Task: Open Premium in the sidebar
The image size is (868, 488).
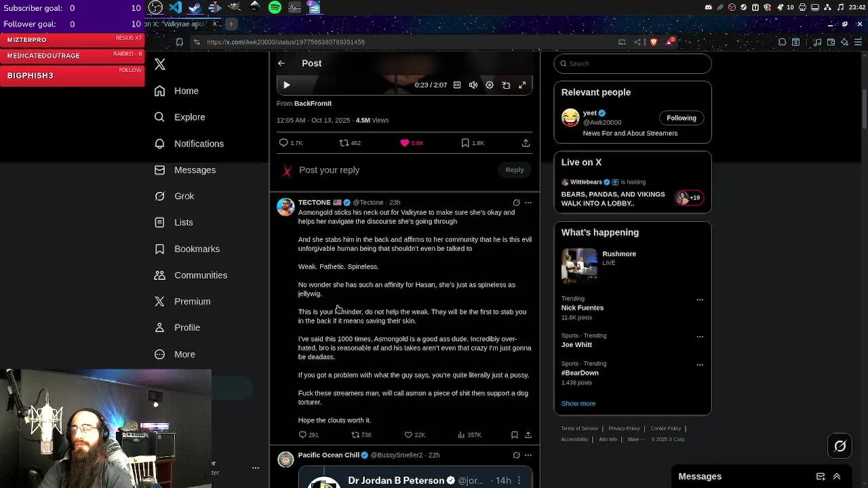Action: (182, 302)
